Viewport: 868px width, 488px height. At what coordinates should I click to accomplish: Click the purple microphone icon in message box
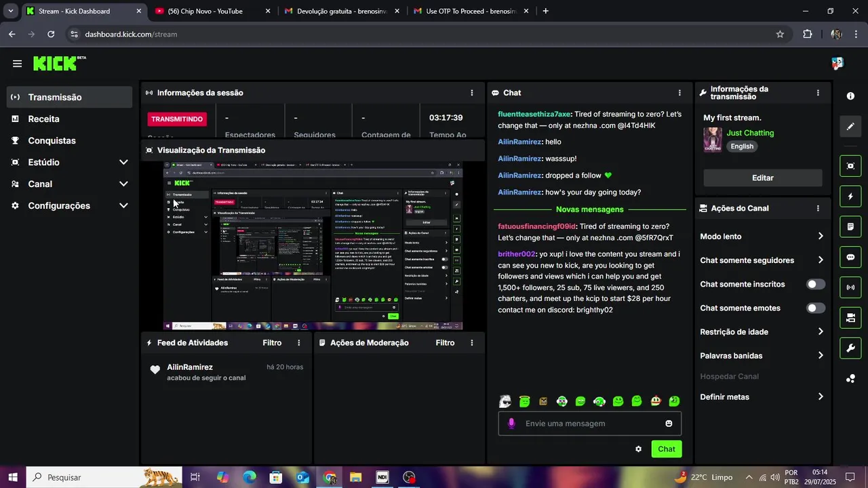[x=511, y=424]
